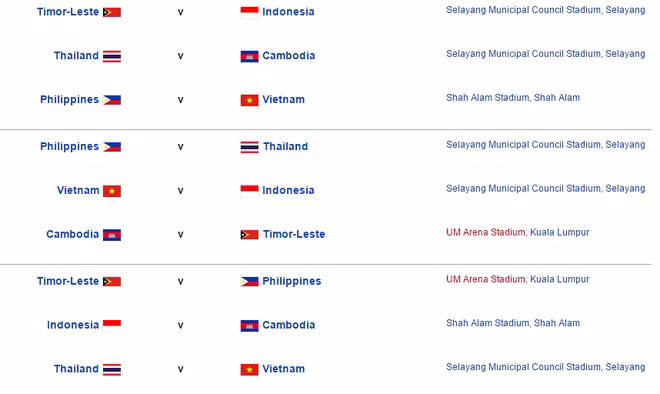Image resolution: width=660 pixels, height=394 pixels.
Task: Click Vietnam flag in Philippines v Vietnam row
Action: coord(249,100)
